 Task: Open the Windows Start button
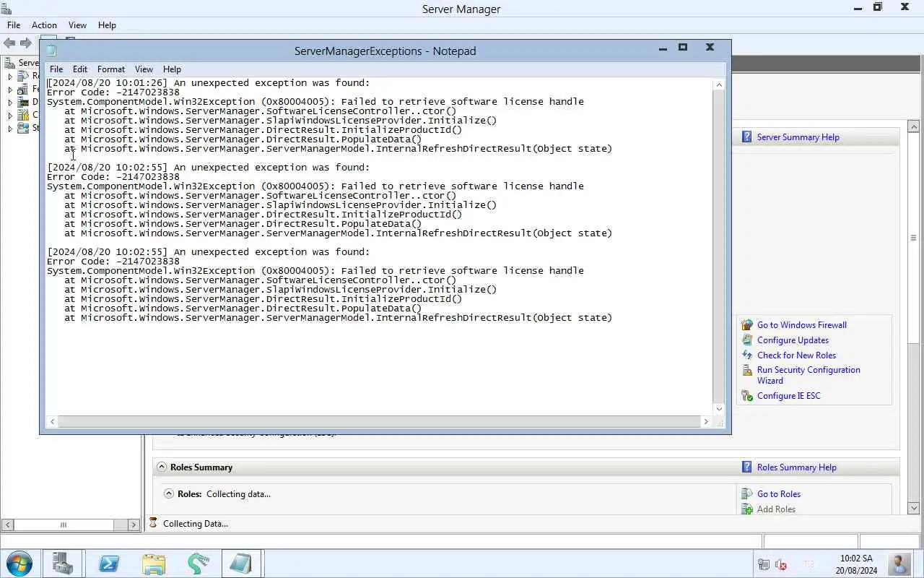tap(19, 563)
